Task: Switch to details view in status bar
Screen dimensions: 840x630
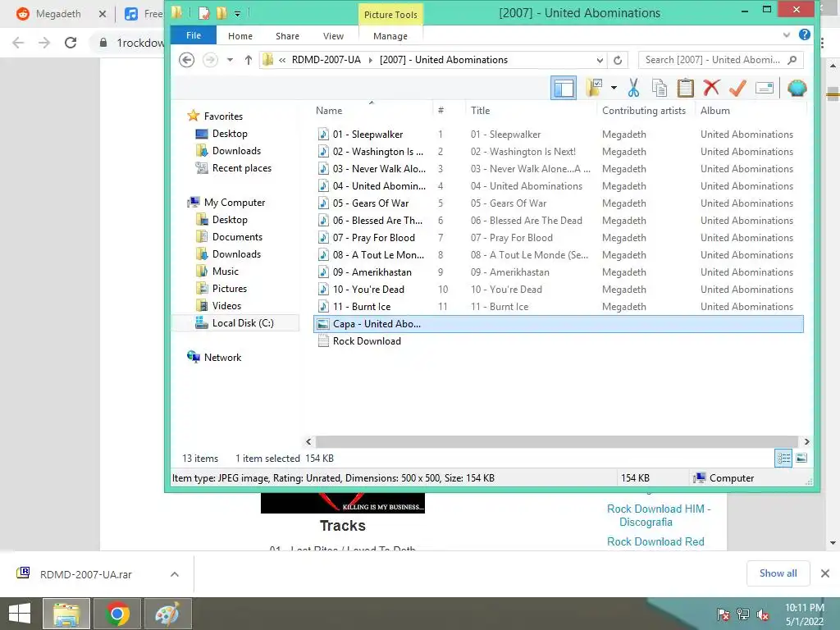Action: pos(783,458)
